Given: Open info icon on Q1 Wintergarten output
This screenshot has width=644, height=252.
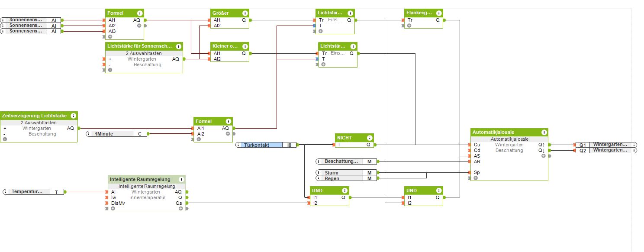Looking at the screenshot, I should coord(634,145).
